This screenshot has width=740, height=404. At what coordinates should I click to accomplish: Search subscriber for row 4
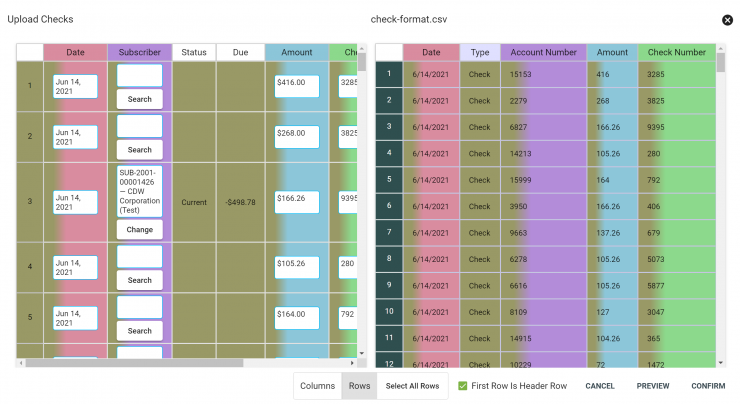[x=140, y=280]
